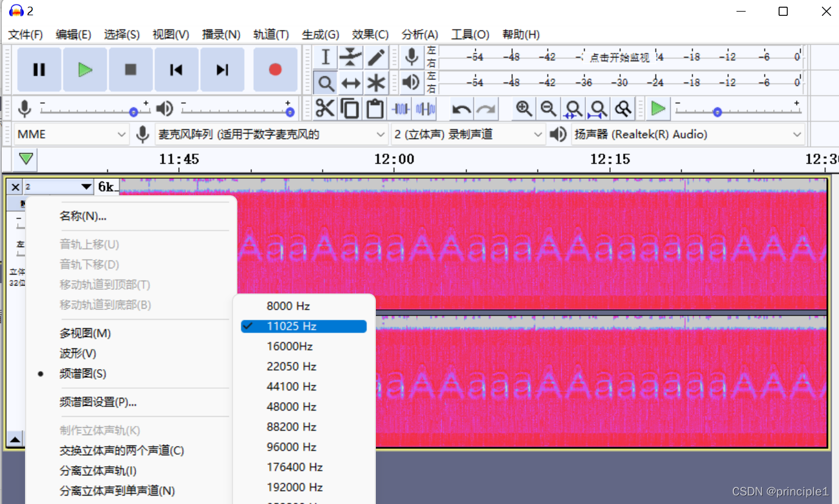This screenshot has width=839, height=504.
Task: Select the Time Shift tool
Action: coord(351,82)
